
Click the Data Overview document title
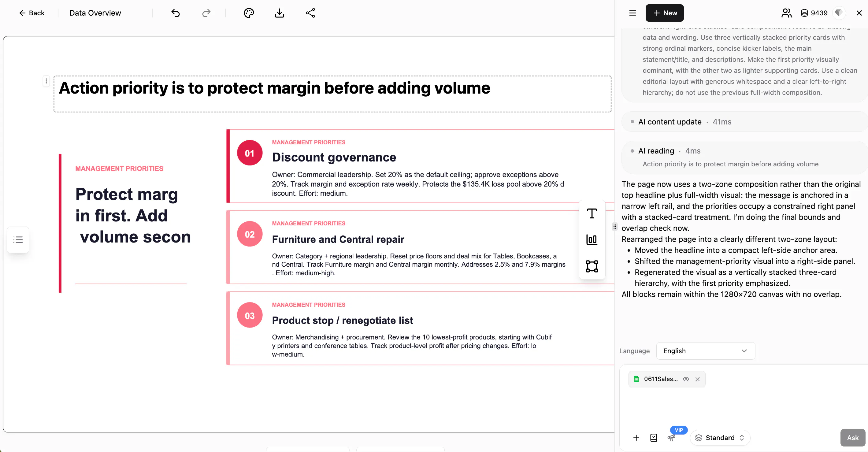pyautogui.click(x=95, y=13)
